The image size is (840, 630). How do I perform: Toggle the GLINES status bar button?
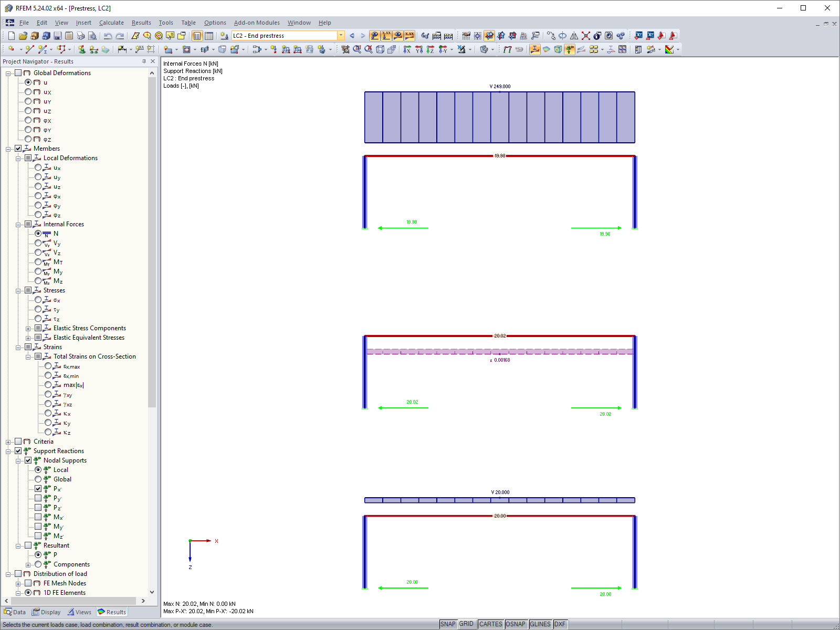tap(540, 624)
